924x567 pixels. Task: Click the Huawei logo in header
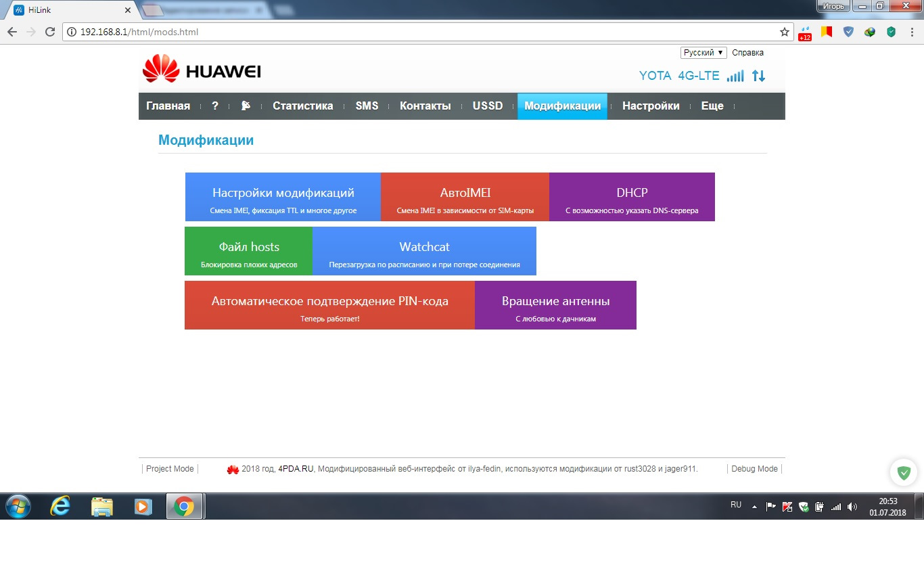click(x=202, y=68)
